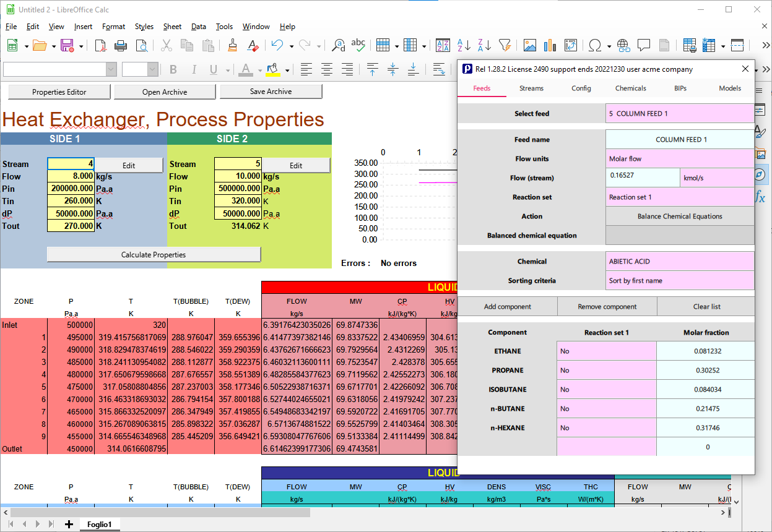Select the Clone Formatting paintbrush
This screenshot has height=532, width=772.
click(232, 45)
